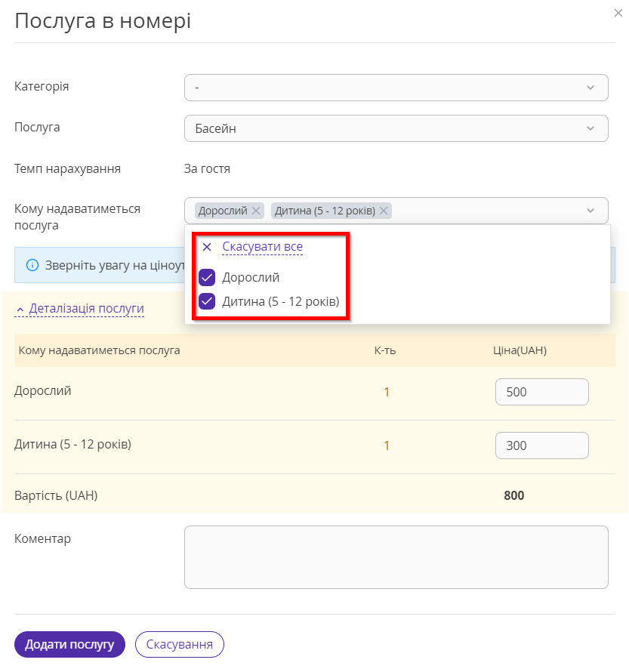Select the Дитина (5 - 12 років) option label
The height and width of the screenshot is (672, 629).
click(281, 301)
